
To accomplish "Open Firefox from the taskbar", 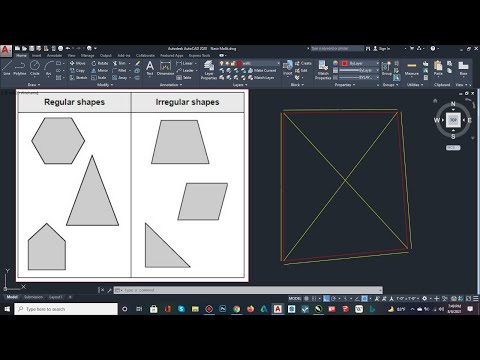I will pos(250,309).
